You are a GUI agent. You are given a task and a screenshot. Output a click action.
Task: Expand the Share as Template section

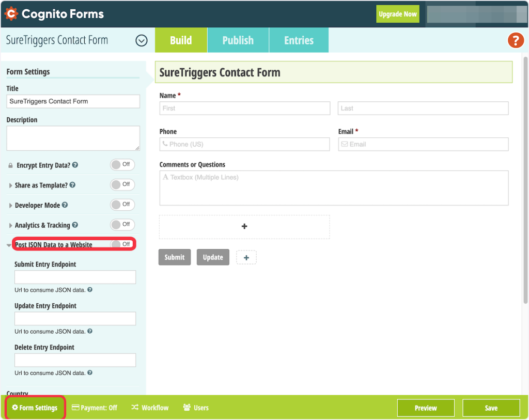11,185
